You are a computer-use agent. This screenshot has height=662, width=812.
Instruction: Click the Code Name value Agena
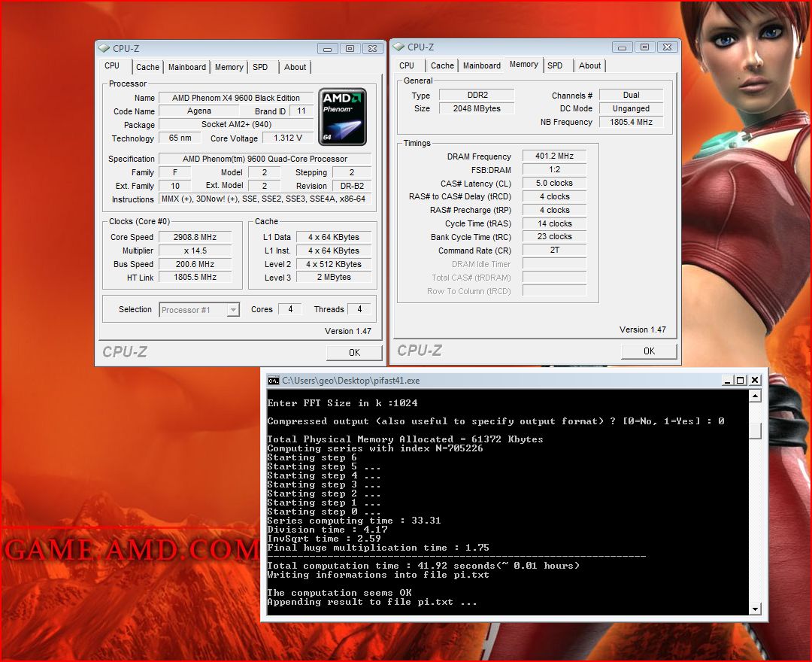[198, 111]
